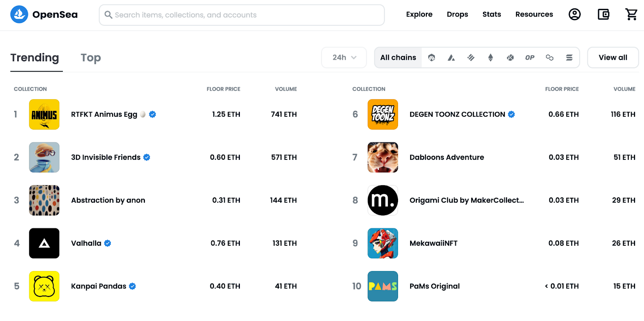Click the egg emoji beside RTFKT Animus Egg
The height and width of the screenshot is (321, 644).
143,114
